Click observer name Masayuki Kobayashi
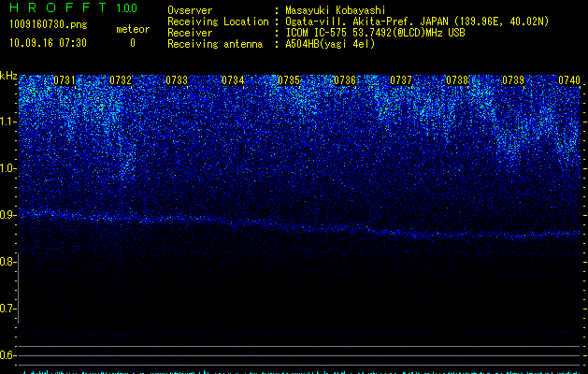 pos(336,10)
